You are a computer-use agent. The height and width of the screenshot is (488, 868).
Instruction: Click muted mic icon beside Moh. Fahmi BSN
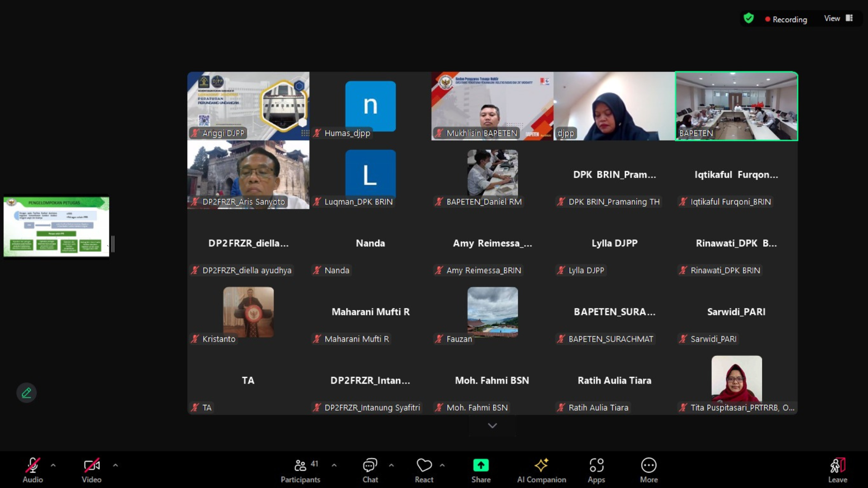coord(439,408)
